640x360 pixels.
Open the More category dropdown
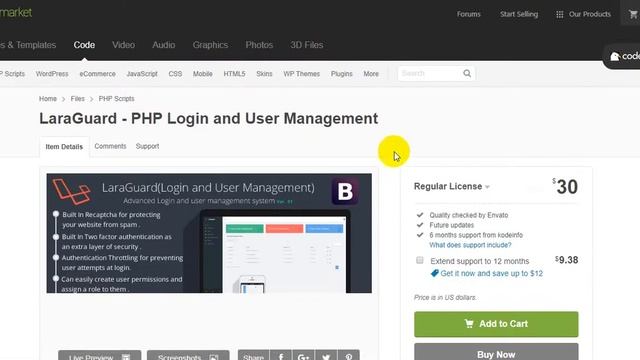point(371,74)
